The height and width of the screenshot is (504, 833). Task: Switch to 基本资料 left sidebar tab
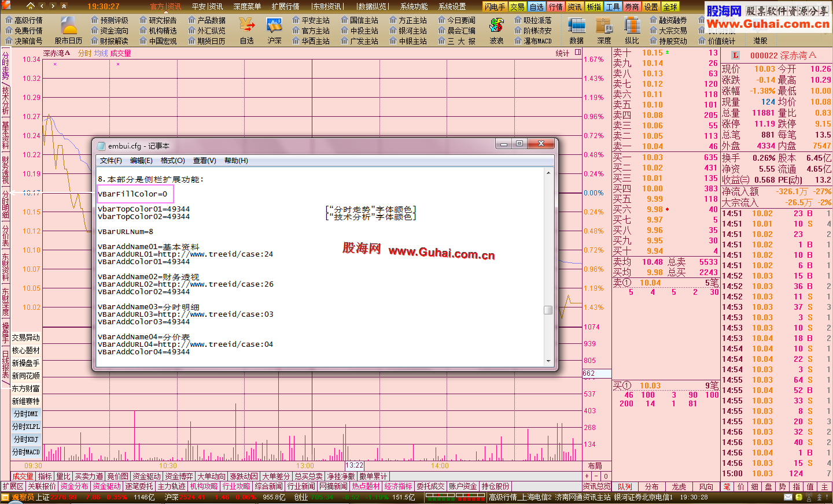coord(5,135)
